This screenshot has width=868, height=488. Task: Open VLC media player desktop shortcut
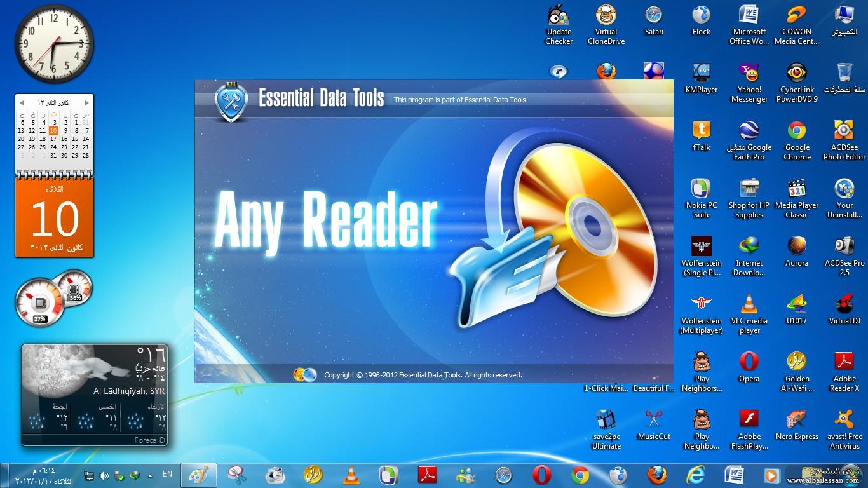click(749, 315)
